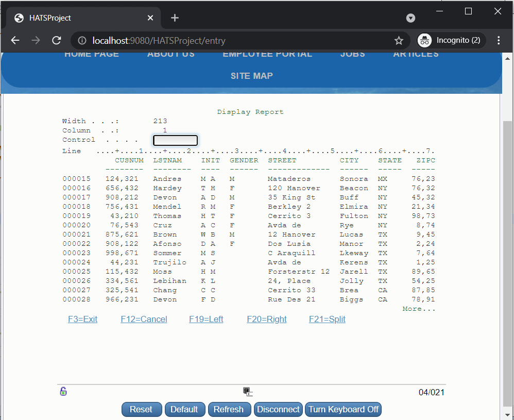Expand the tab search dropdown arrow
Image resolution: width=514 pixels, height=420 pixels.
coord(410,18)
